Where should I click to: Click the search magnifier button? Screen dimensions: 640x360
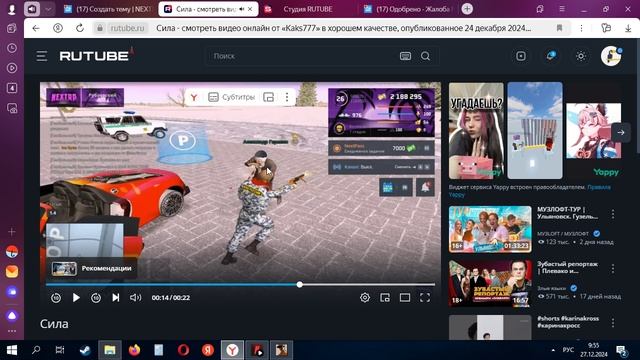tap(425, 56)
